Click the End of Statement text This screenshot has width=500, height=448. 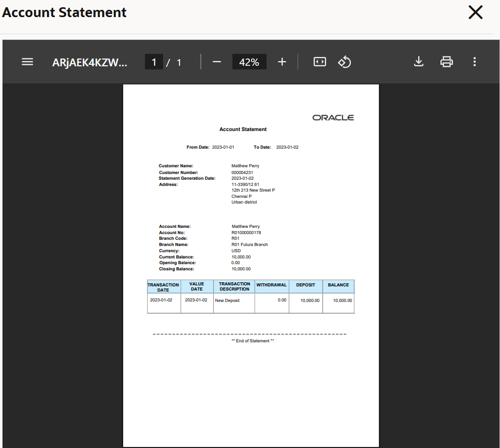pos(253,341)
